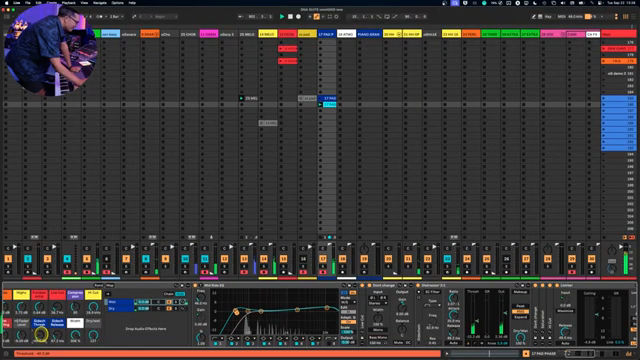Click the Rand button in rack
640x360 pixels.
[x=98, y=286]
